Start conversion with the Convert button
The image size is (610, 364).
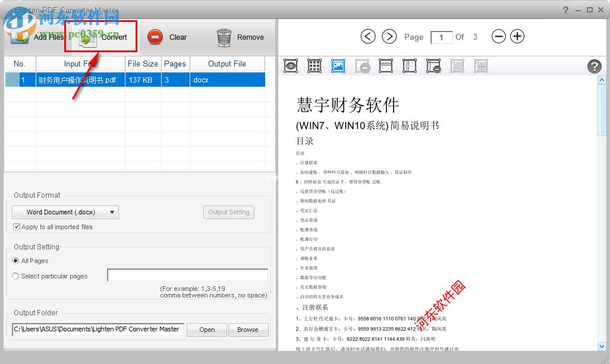(x=103, y=37)
